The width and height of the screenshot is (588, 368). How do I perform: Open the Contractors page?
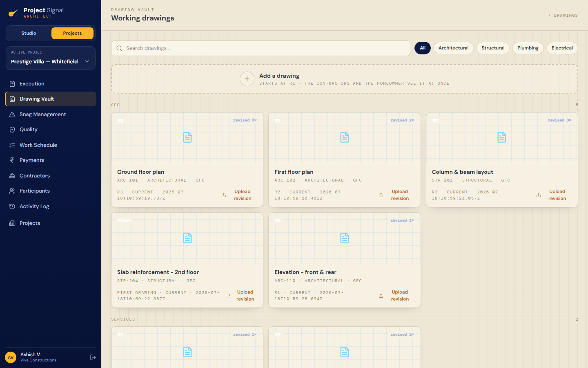click(51, 176)
